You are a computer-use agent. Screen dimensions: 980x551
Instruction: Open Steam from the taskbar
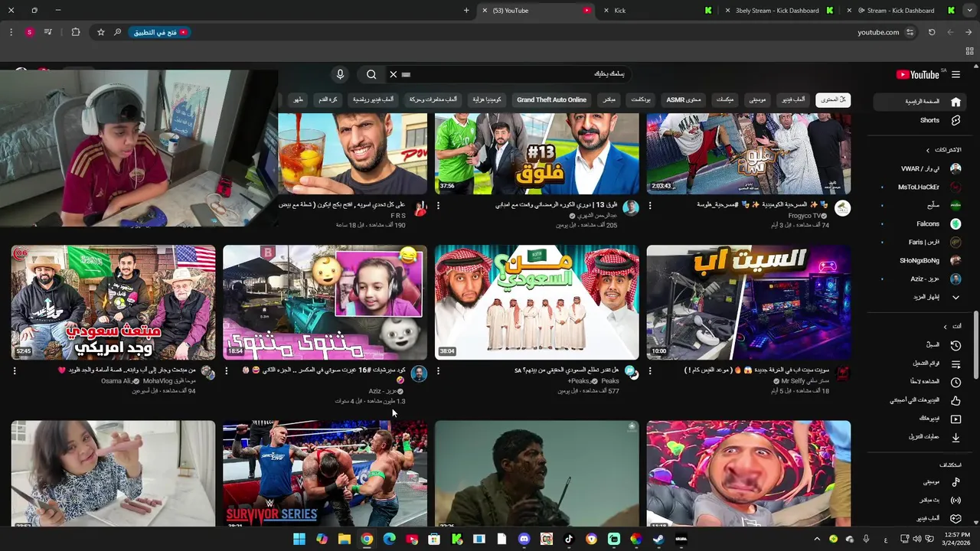658,539
